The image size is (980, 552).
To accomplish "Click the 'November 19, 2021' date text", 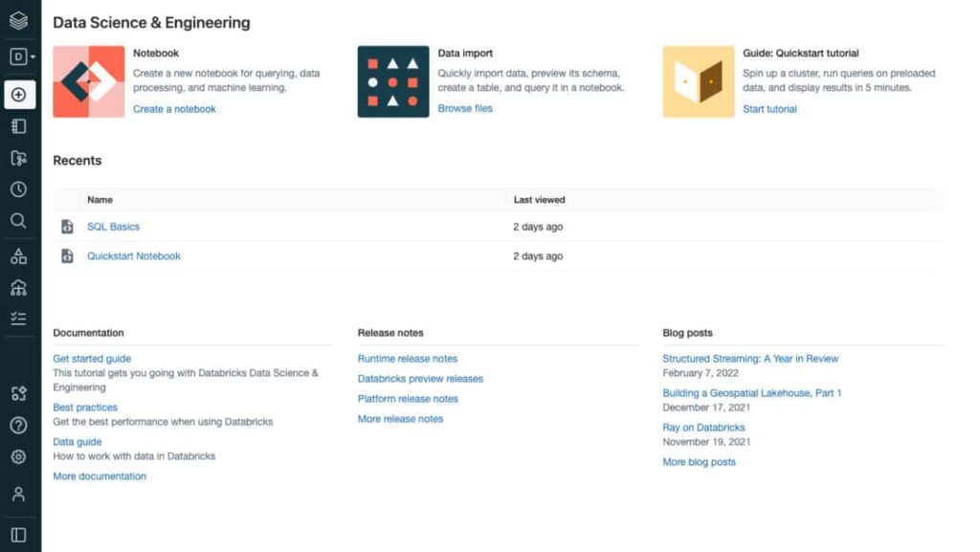I will coord(706,441).
